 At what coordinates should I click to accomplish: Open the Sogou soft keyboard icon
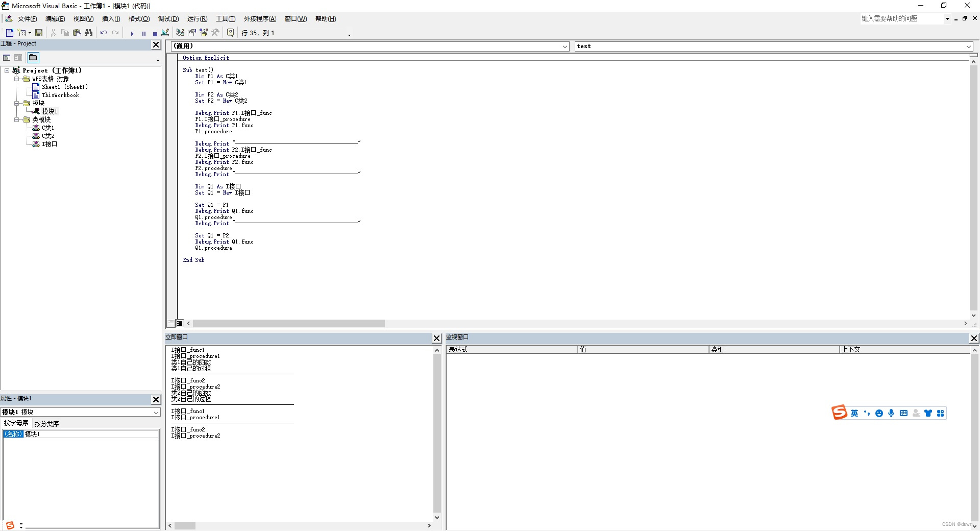(903, 413)
